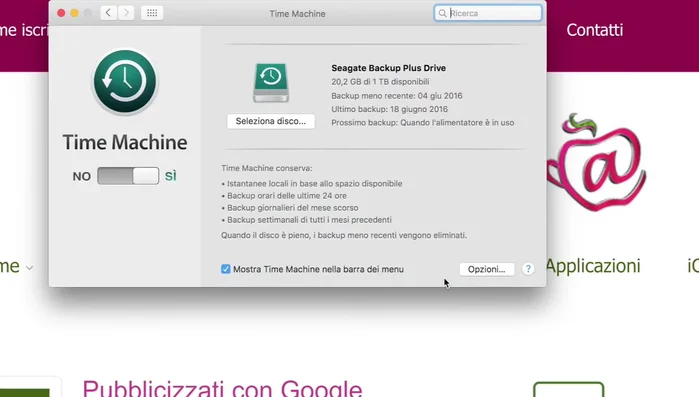
Task: Click the pink apple @ logo on webpage
Action: [596, 163]
